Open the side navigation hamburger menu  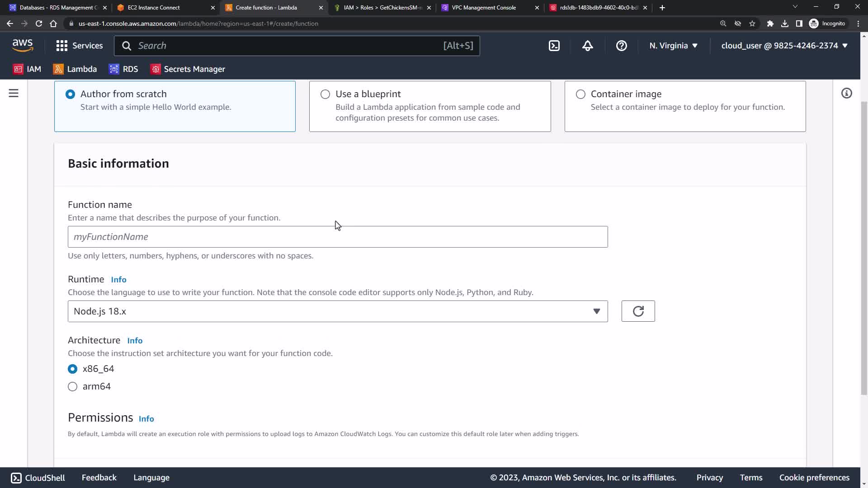click(x=14, y=94)
